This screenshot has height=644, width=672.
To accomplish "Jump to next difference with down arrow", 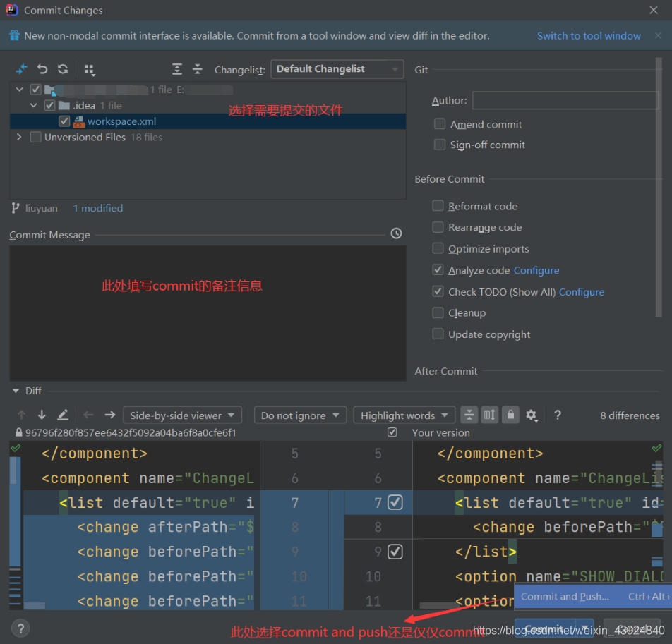I will 42,415.
